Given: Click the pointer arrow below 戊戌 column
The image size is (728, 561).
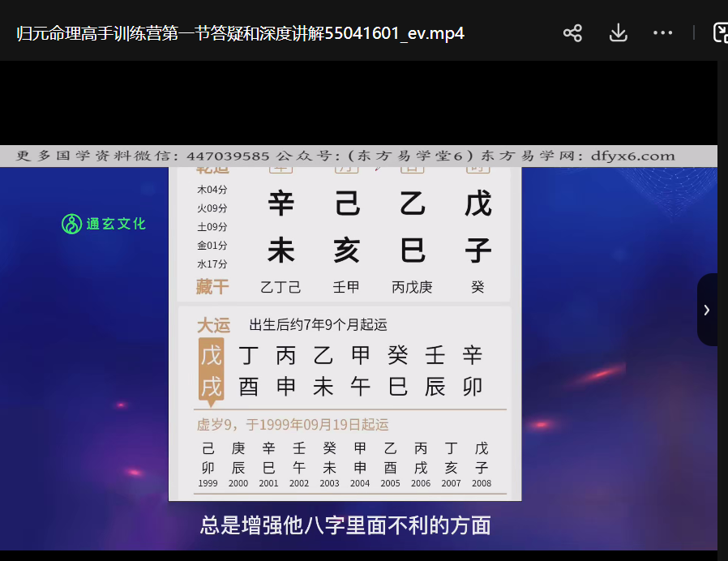Looking at the screenshot, I should [x=211, y=402].
